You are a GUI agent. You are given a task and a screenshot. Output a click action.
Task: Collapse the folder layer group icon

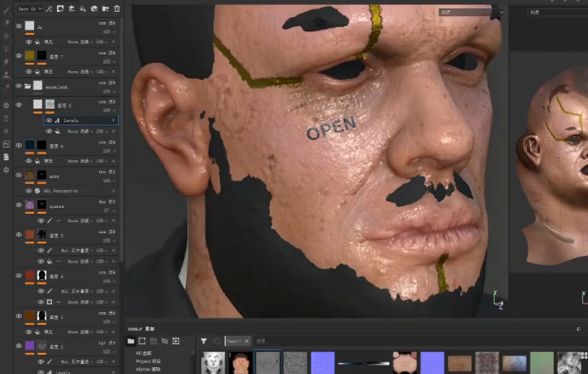tap(28, 86)
